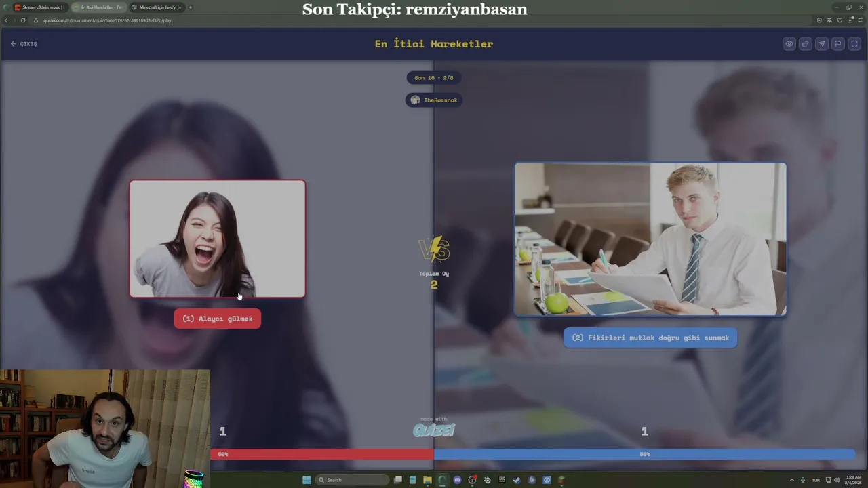
Task: Click the translate page icon
Action: (829, 20)
